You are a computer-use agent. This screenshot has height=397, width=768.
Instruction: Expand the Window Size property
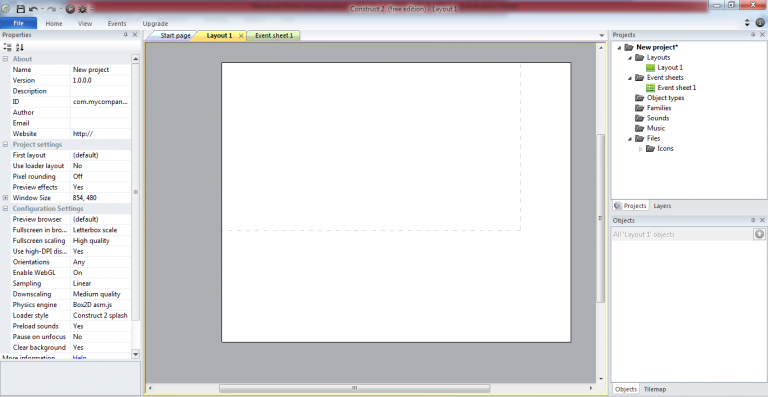(x=5, y=198)
